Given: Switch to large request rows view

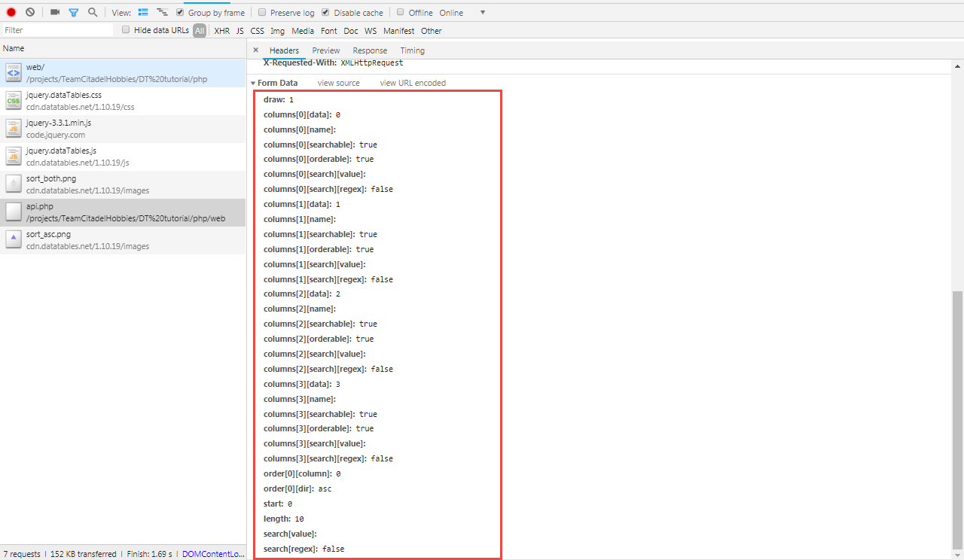Looking at the screenshot, I should 143,12.
